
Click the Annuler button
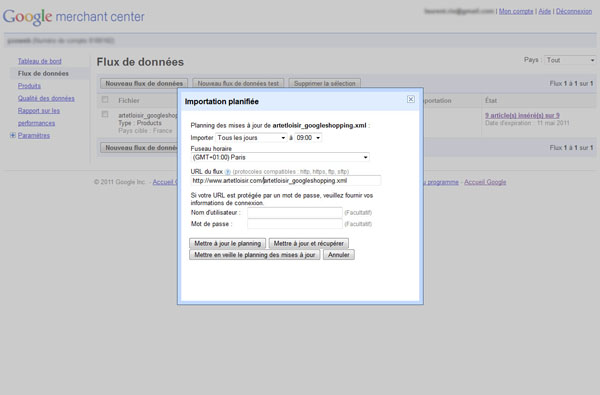tap(339, 255)
